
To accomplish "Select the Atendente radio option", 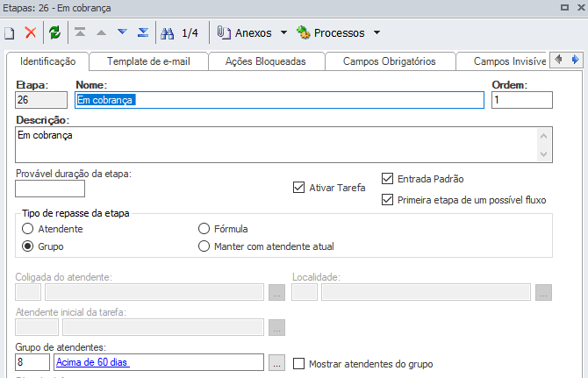I will pyautogui.click(x=28, y=229).
